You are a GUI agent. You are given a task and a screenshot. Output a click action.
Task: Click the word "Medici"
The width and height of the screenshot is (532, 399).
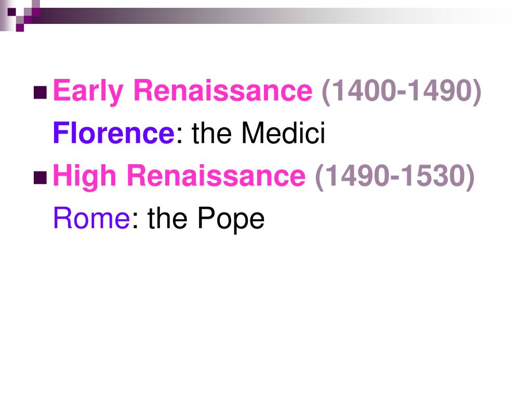pos(283,133)
